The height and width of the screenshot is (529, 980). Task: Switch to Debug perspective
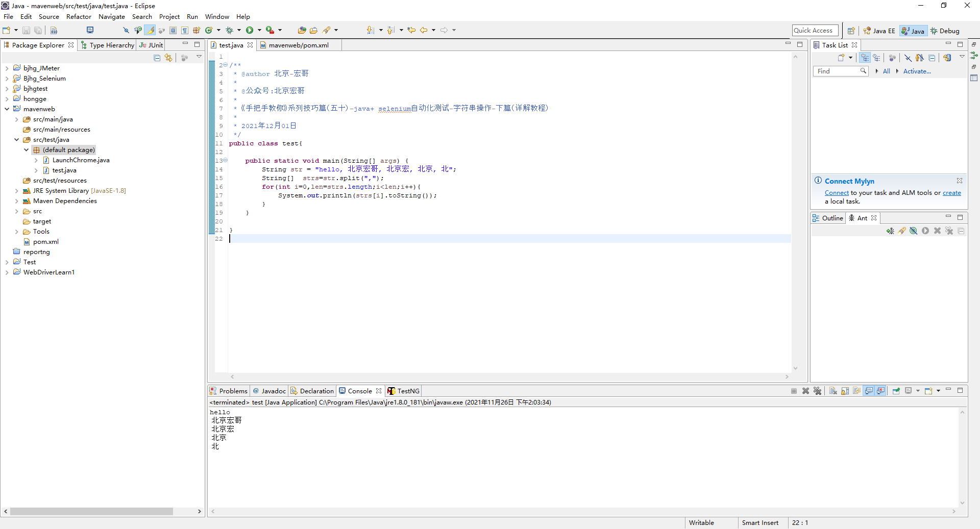coord(945,31)
